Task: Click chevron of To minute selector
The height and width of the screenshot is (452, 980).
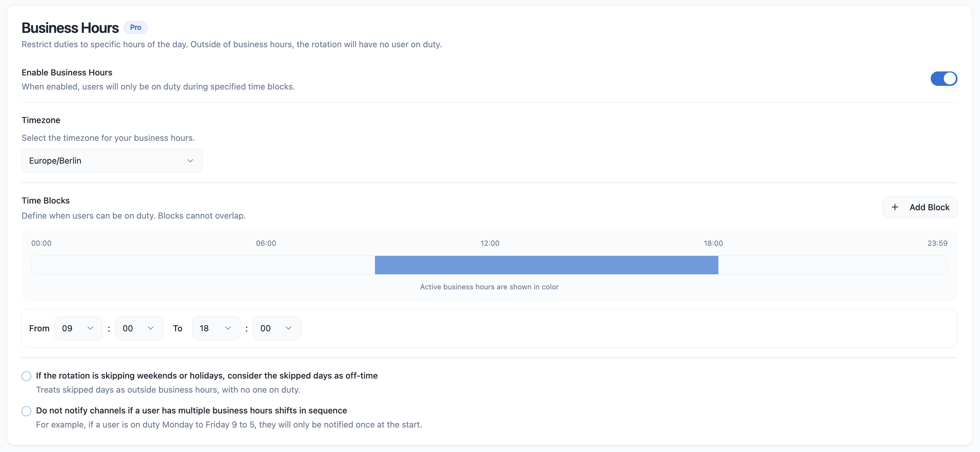Action: [288, 328]
